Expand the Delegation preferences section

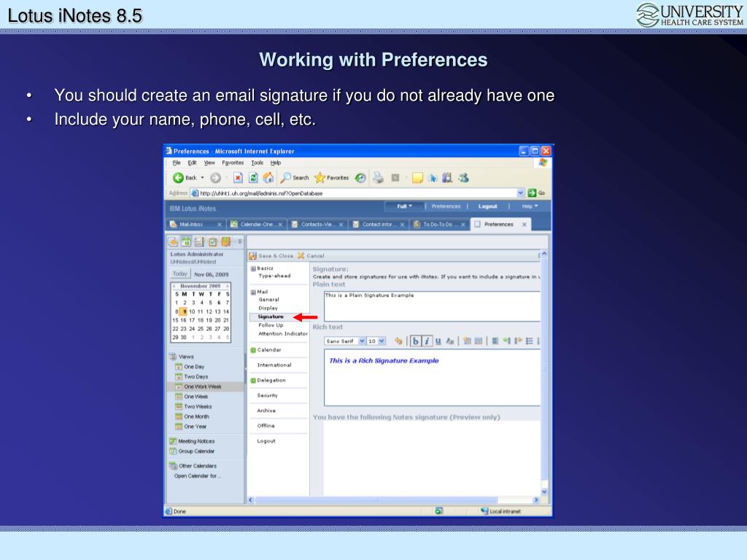click(253, 381)
